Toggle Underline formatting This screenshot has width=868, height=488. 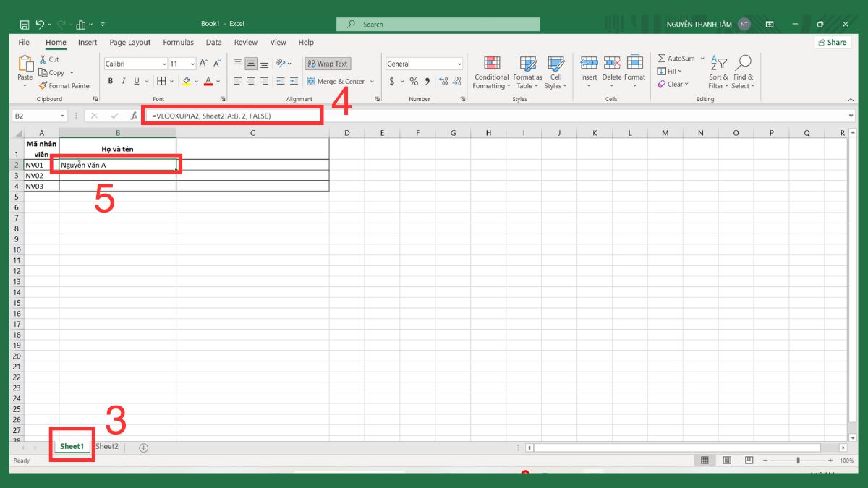pyautogui.click(x=137, y=81)
